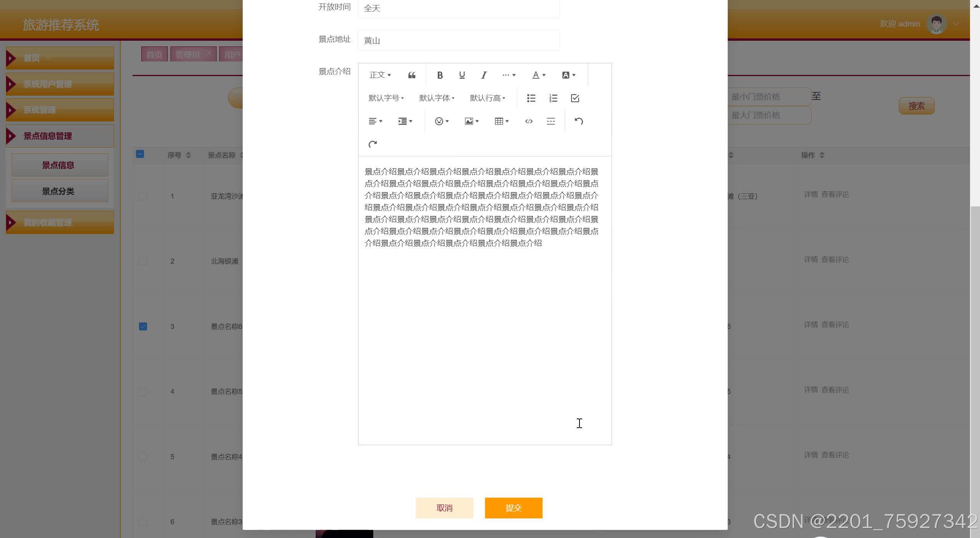This screenshot has height=538, width=980.
Task: Click the 搜索 button
Action: coord(916,106)
